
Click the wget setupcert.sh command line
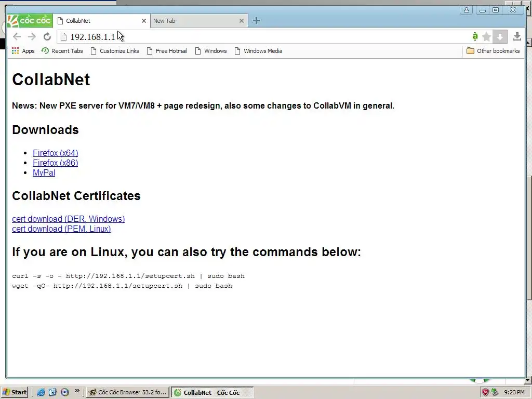122,286
